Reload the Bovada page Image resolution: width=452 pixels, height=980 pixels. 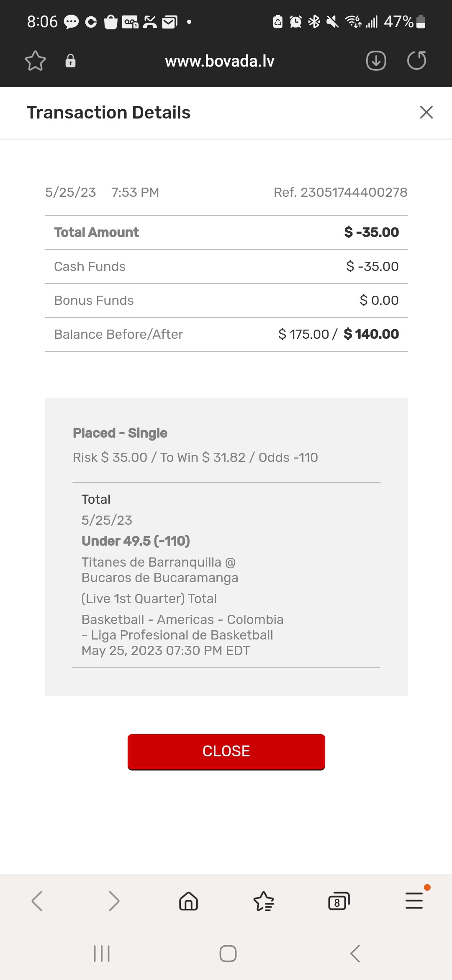[416, 61]
